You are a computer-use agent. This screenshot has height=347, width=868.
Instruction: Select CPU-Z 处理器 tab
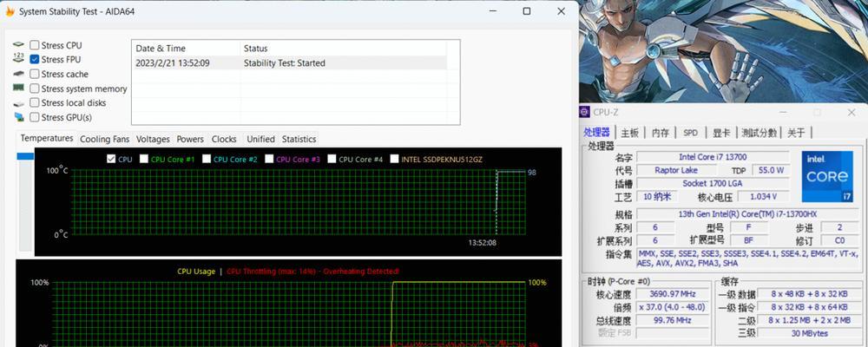coord(597,133)
